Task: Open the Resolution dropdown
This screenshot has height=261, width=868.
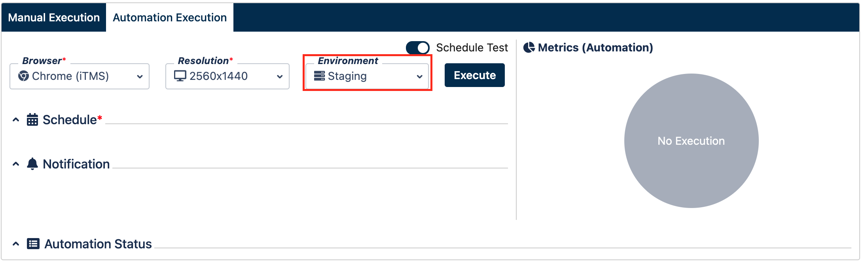Action: coord(227,76)
